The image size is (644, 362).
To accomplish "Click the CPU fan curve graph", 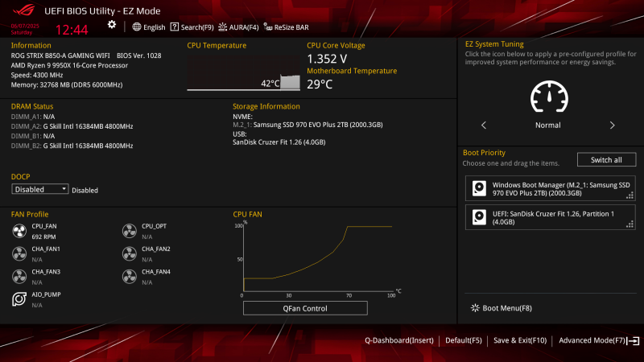I will 318,260.
